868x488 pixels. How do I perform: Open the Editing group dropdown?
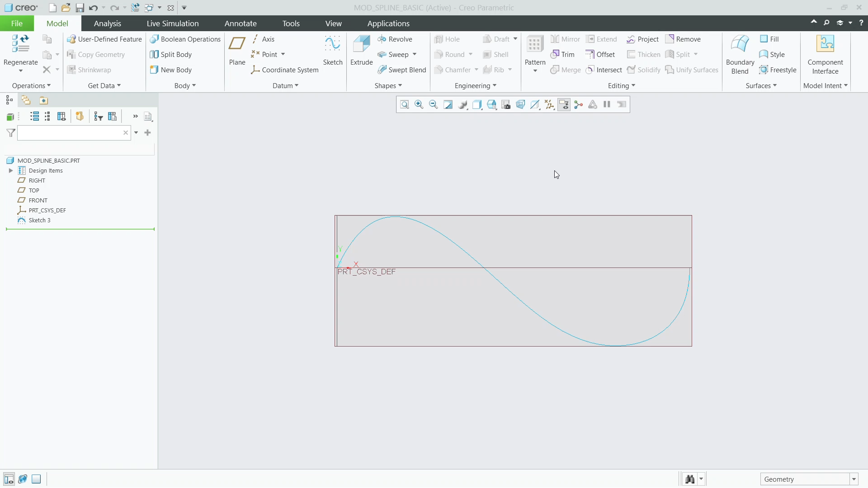coord(621,85)
